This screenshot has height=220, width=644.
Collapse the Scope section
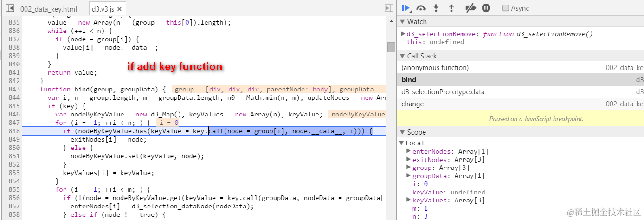[403, 132]
